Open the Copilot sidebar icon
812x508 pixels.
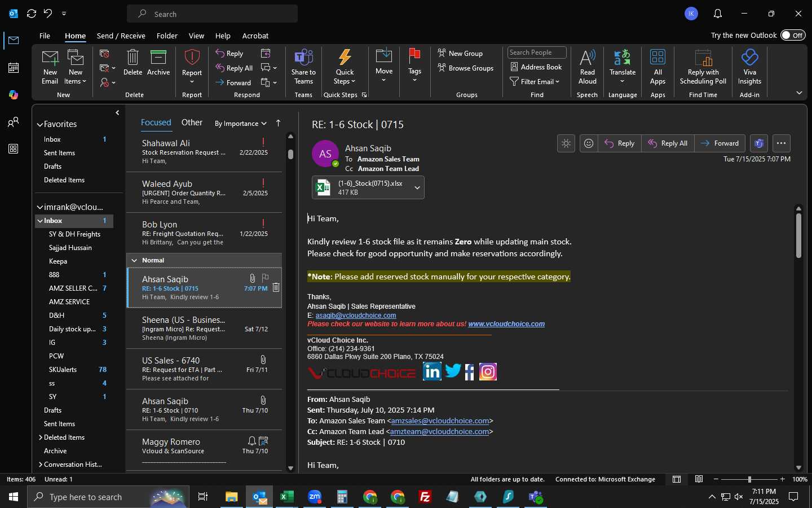point(14,95)
